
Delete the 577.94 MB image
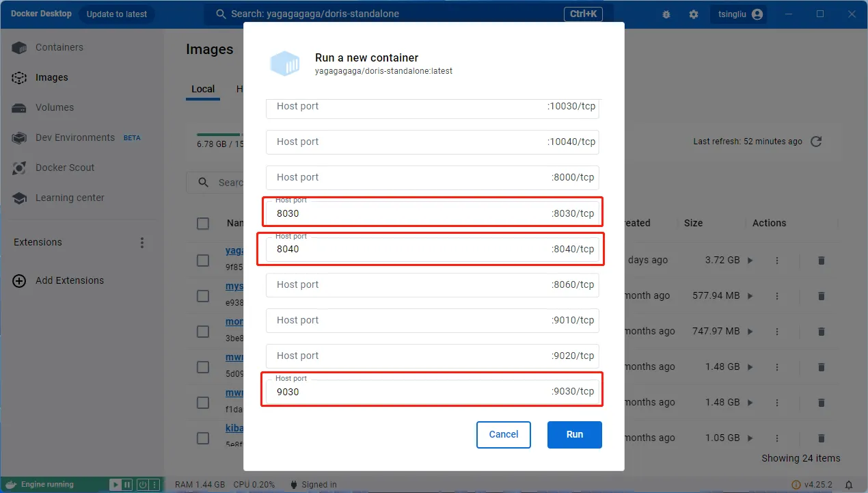pyautogui.click(x=822, y=296)
